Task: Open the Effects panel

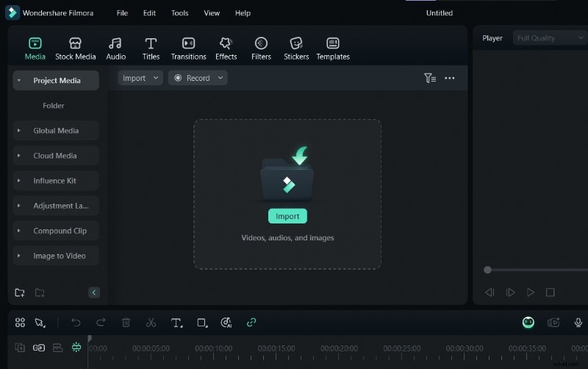Action: pyautogui.click(x=226, y=49)
